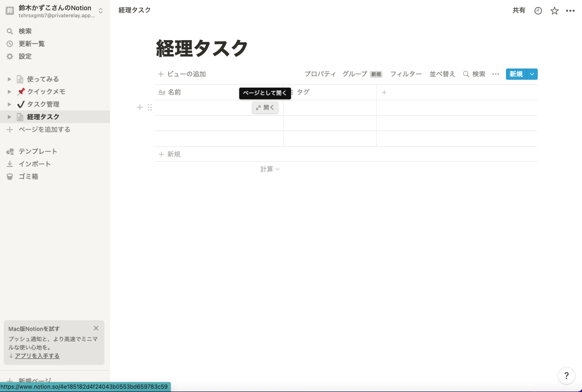The width and height of the screenshot is (582, 392).
Task: Click the first row drag handle
Action: 149,108
